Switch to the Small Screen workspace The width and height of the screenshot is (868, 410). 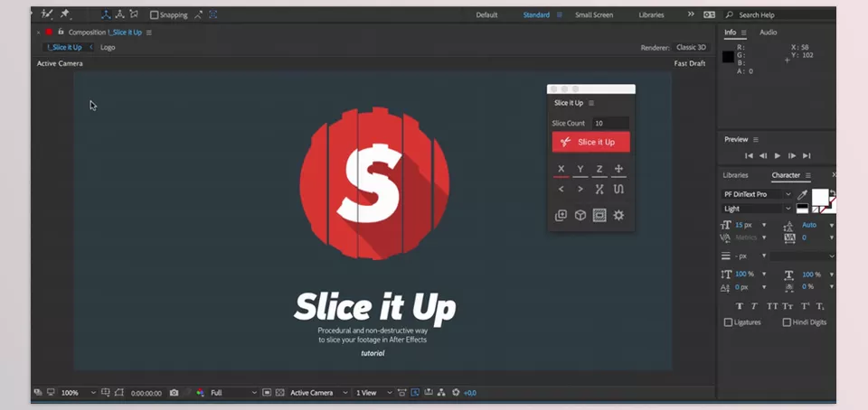(594, 15)
